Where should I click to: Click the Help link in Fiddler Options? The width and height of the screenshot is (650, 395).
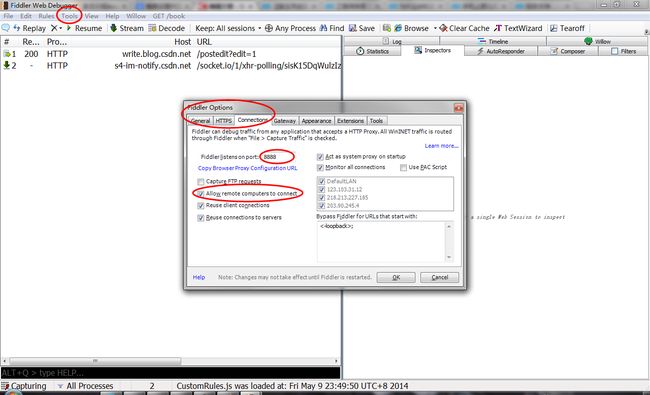(x=199, y=277)
